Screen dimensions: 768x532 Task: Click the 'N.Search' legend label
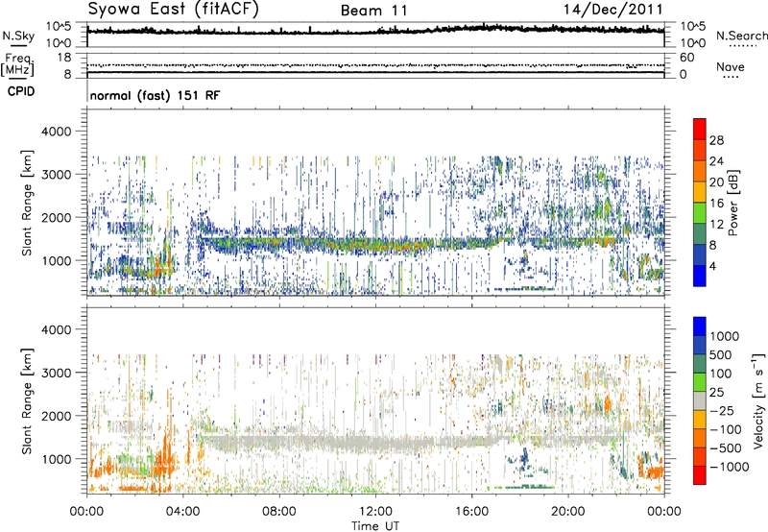[x=741, y=36]
